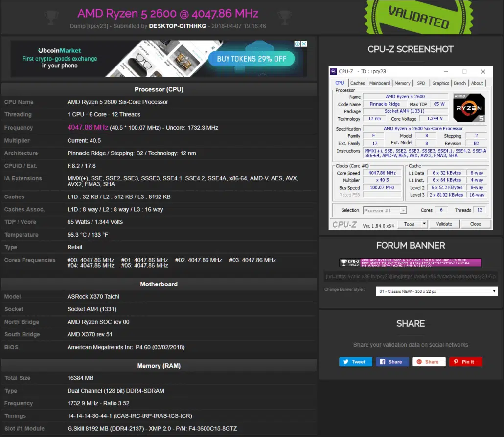Image resolution: width=504 pixels, height=437 pixels.
Task: Click the Timings 14-14-14-30-44-1 value
Action: pos(130,416)
